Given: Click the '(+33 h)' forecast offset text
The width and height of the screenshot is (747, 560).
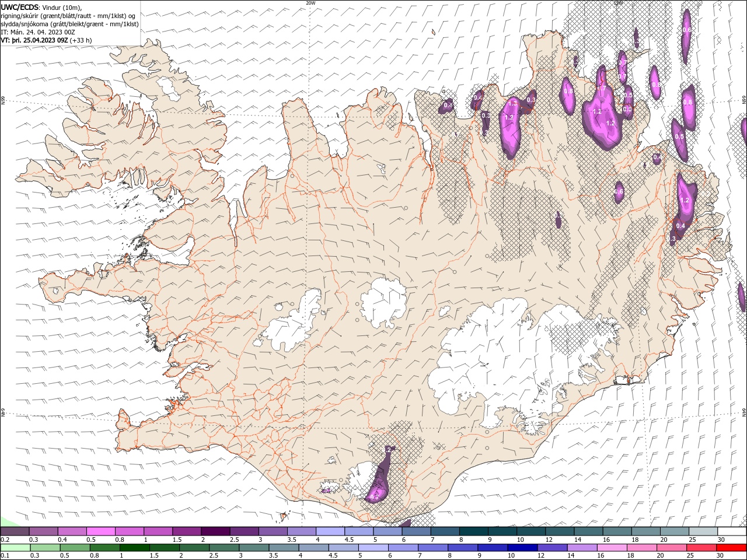Looking at the screenshot, I should point(81,40).
